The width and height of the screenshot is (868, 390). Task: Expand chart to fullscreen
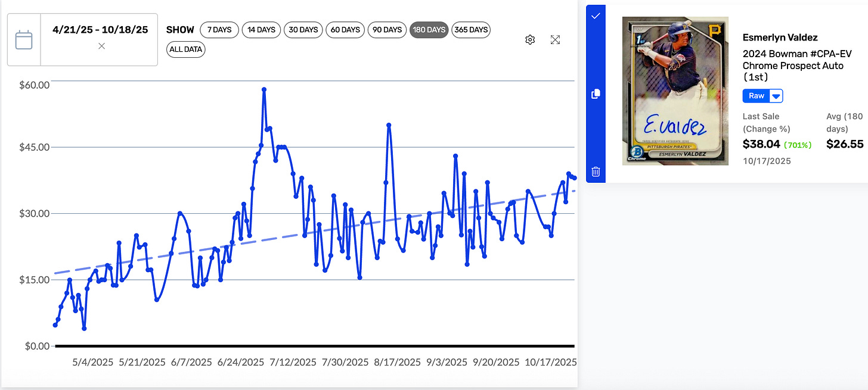[x=555, y=39]
